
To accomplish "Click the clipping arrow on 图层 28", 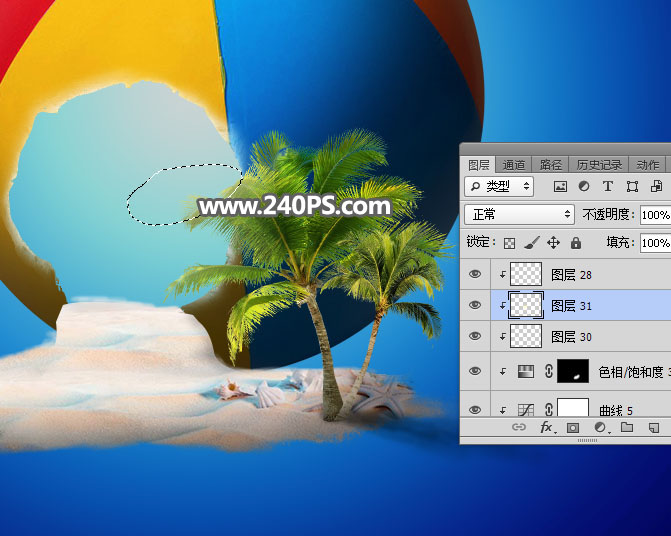I will coord(503,275).
